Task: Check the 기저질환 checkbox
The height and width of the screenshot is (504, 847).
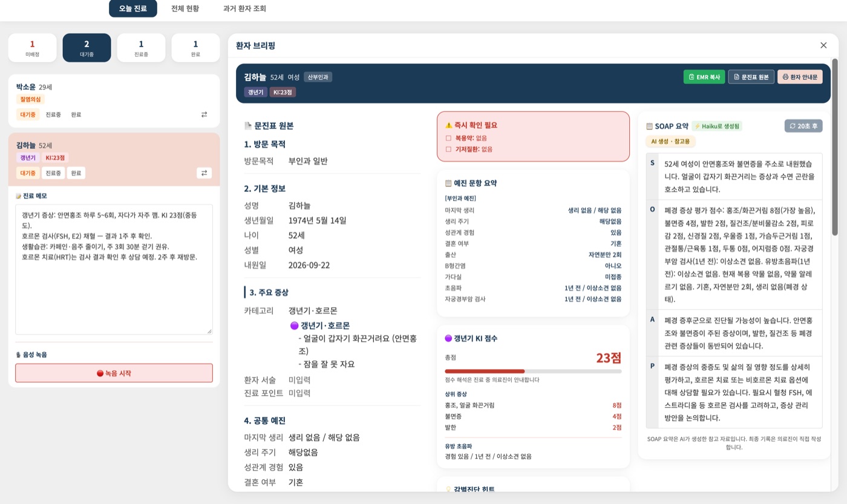Action: point(448,149)
